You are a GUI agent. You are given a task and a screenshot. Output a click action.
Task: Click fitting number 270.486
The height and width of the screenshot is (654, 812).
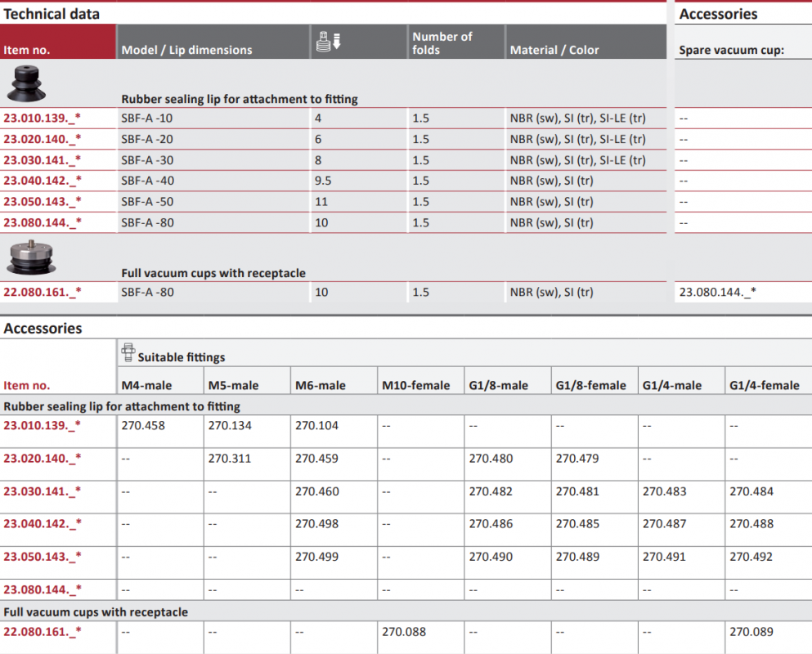coord(491,524)
